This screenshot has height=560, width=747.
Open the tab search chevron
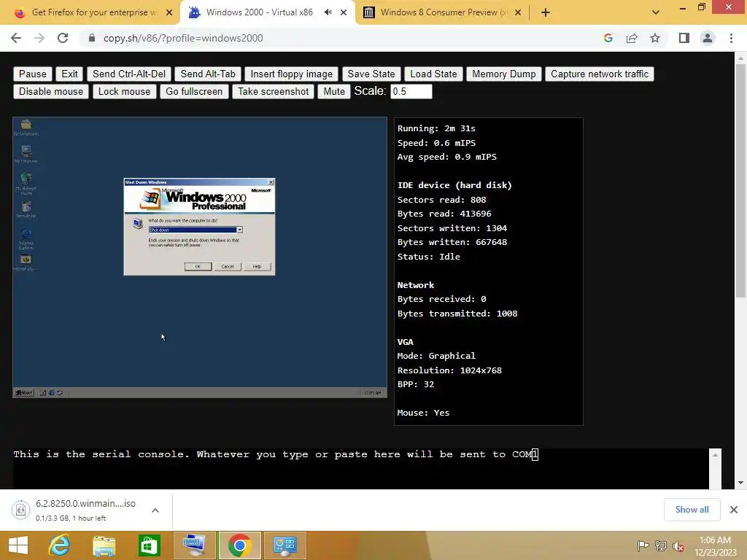tap(656, 12)
